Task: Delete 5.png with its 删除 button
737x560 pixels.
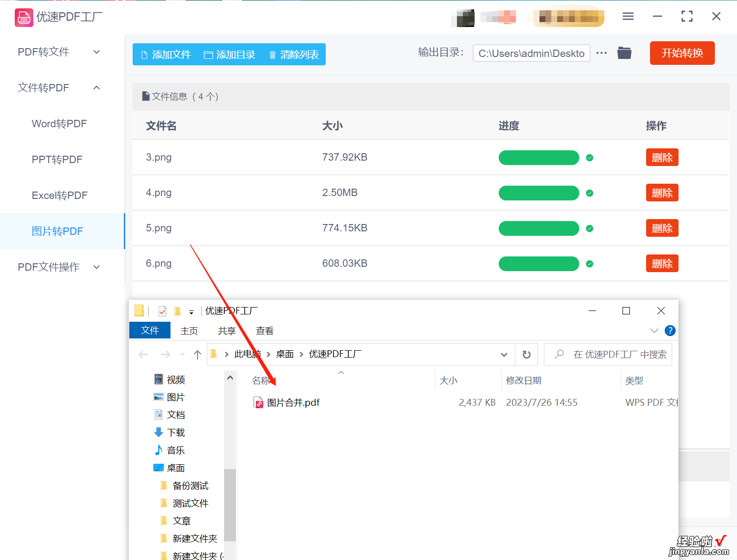Action: click(662, 228)
